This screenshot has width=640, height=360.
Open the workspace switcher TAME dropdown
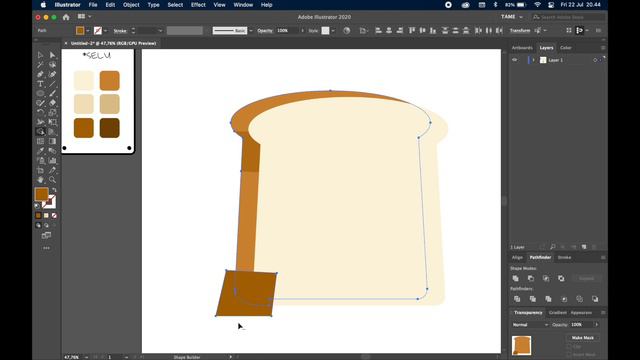tap(511, 17)
